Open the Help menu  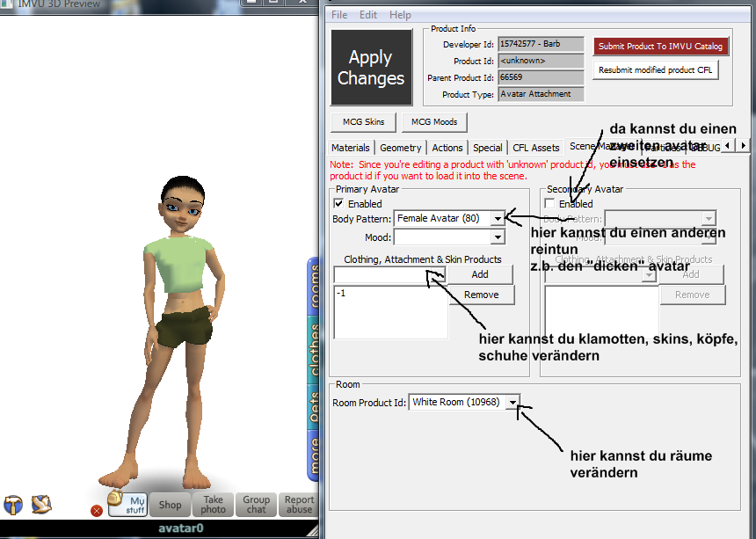(x=400, y=15)
